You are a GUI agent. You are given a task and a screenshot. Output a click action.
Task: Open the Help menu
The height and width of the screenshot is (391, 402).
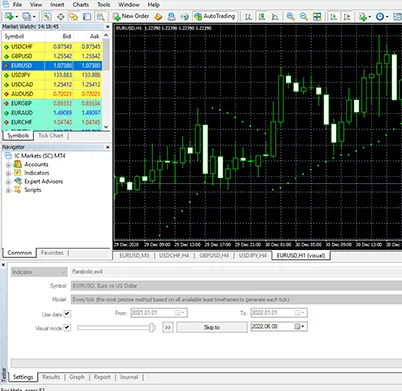(x=153, y=5)
